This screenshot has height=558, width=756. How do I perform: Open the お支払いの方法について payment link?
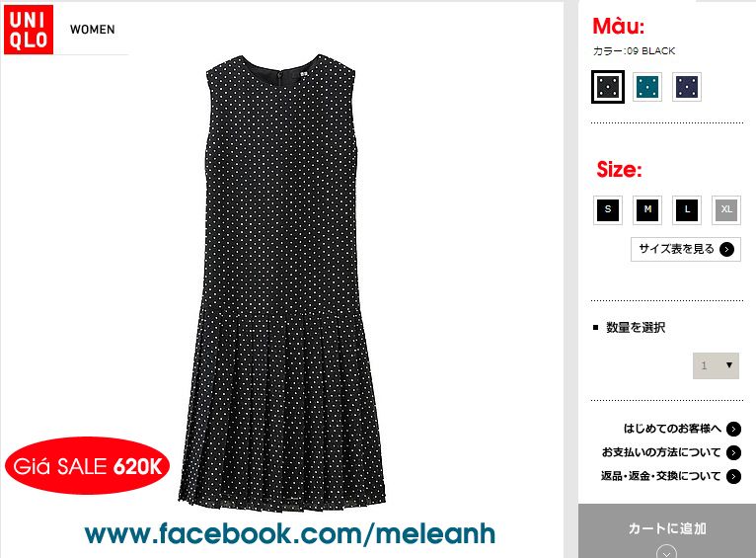pyautogui.click(x=661, y=452)
